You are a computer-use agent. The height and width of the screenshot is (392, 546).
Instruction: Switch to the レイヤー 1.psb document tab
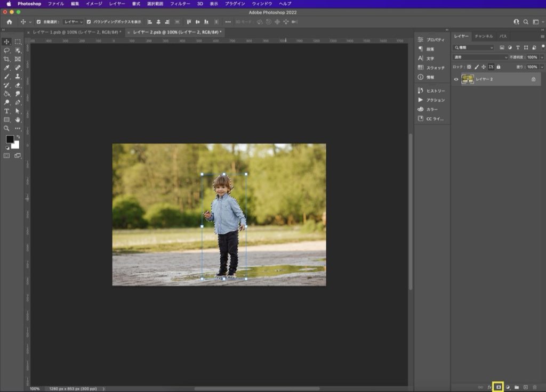click(77, 32)
